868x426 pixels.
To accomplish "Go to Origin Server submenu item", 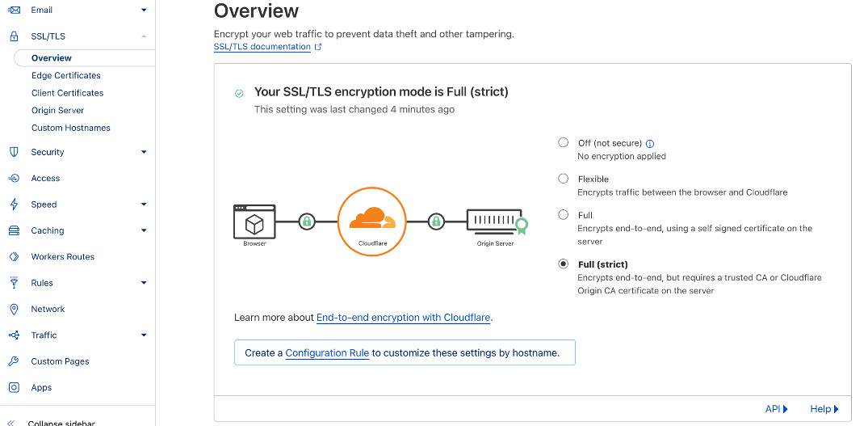I will click(58, 110).
